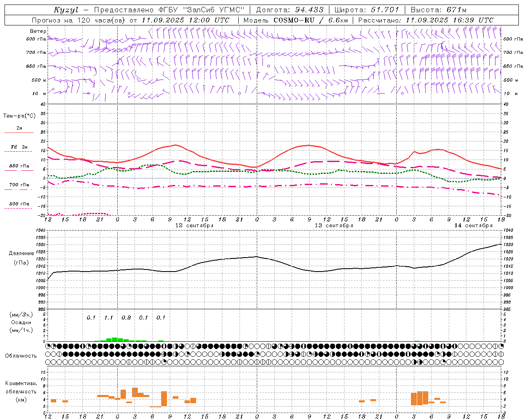The width and height of the screenshot is (525, 420).
Task: Click the line sample under the '2м' legend
Action: 19,133
